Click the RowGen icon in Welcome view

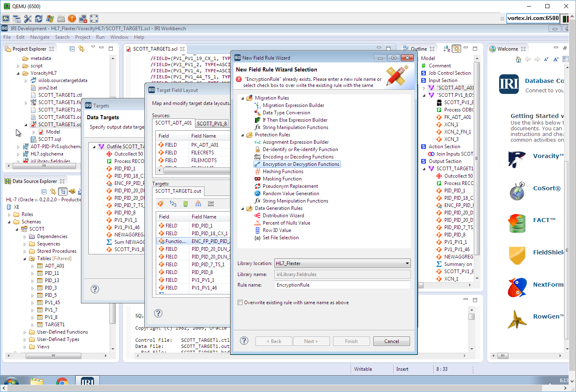pos(517,319)
